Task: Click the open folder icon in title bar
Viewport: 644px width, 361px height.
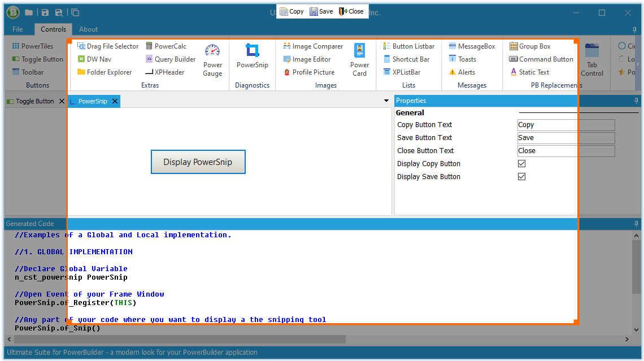Action: tap(29, 13)
